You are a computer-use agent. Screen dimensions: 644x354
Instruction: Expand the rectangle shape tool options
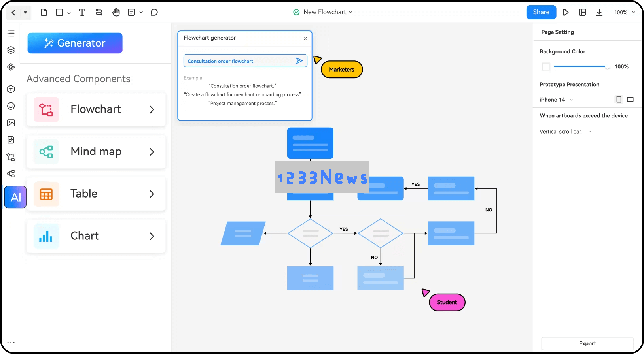tap(69, 13)
